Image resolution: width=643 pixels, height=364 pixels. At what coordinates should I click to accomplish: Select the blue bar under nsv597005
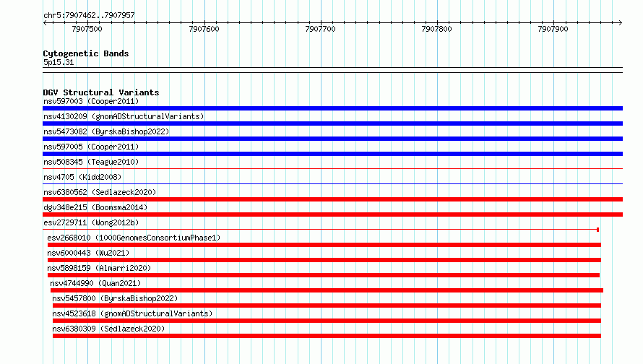[332, 154]
